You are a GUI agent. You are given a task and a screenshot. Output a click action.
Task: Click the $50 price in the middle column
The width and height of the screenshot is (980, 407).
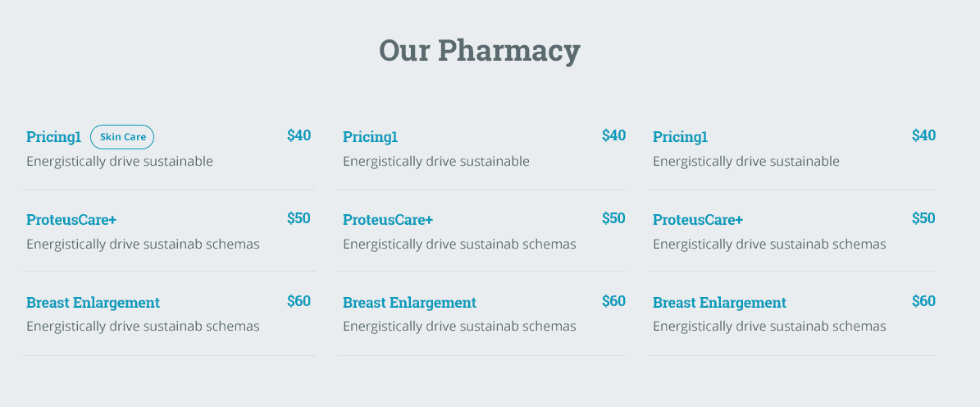coord(613,218)
